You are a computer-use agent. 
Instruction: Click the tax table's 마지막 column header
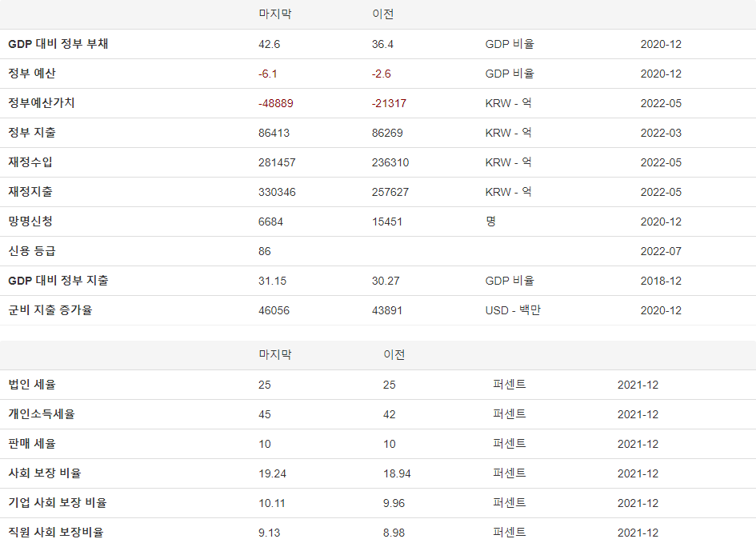(275, 355)
